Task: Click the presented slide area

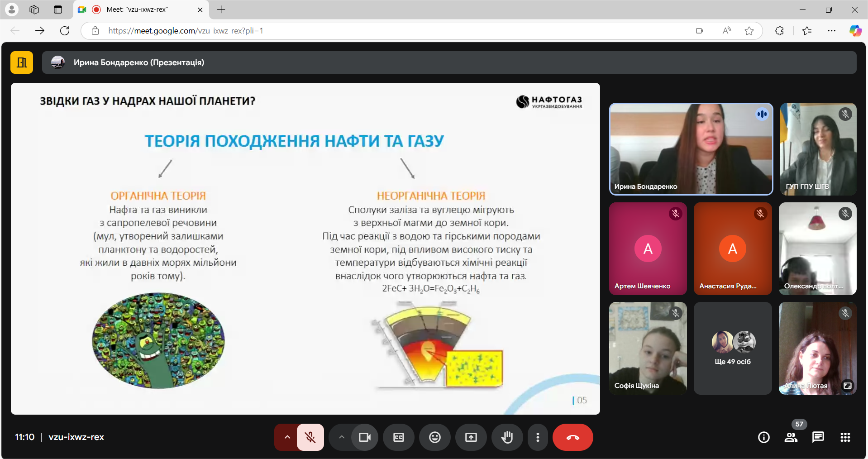Action: coord(305,249)
